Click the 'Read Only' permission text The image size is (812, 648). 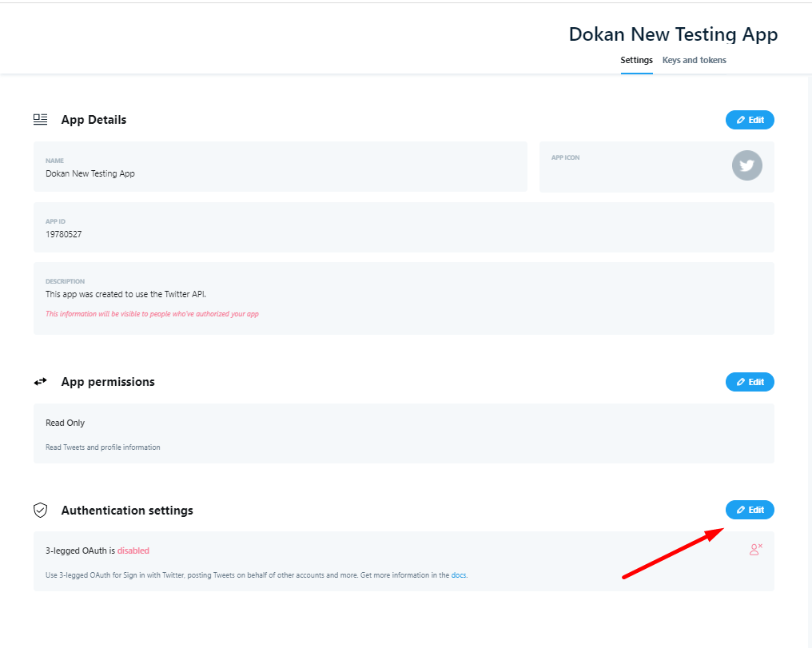coord(66,423)
